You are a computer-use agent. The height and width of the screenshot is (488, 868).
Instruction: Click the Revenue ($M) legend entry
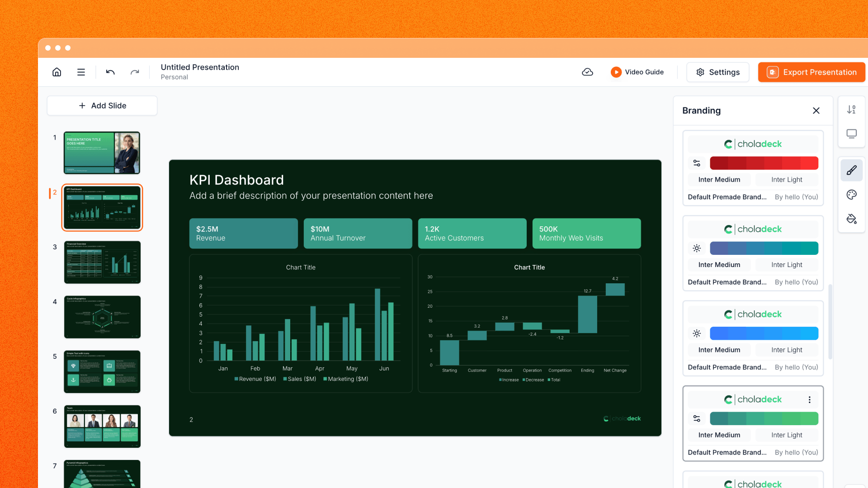pyautogui.click(x=255, y=379)
